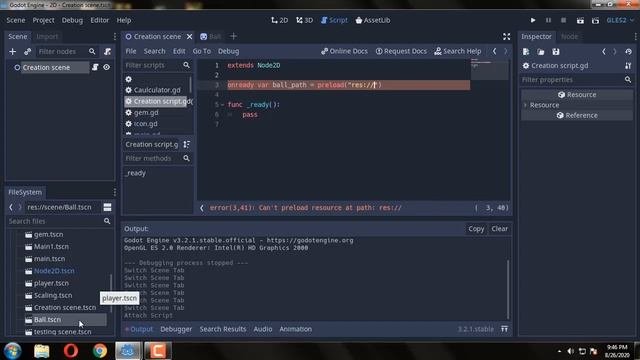Jump to _ready method
The image size is (640, 360).
point(136,173)
